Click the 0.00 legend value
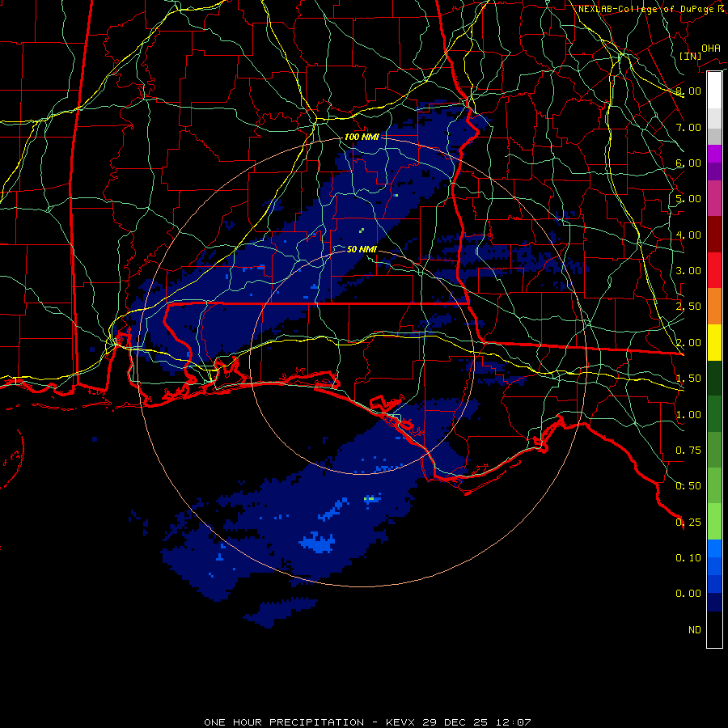Viewport: 728px width, 728px height. [688, 594]
